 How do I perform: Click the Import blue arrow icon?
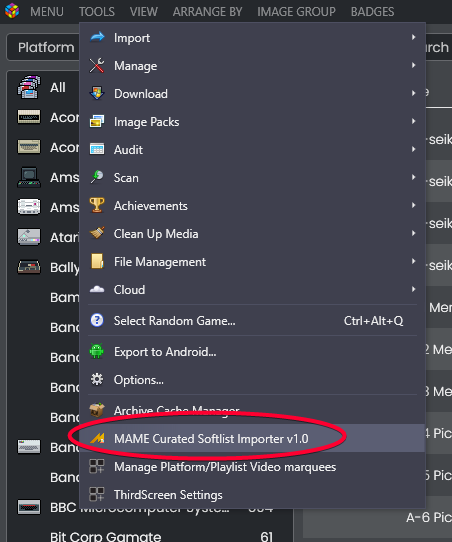pyautogui.click(x=97, y=37)
